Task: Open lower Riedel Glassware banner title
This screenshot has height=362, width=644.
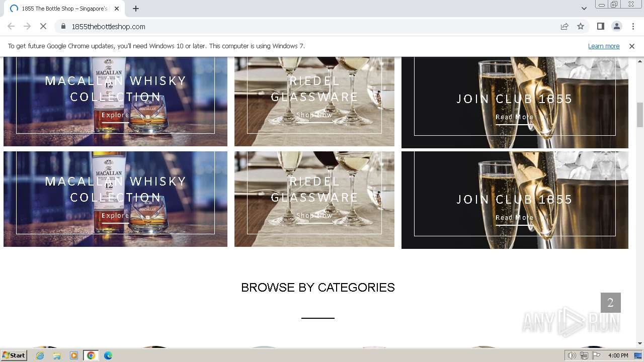Action: pyautogui.click(x=314, y=189)
